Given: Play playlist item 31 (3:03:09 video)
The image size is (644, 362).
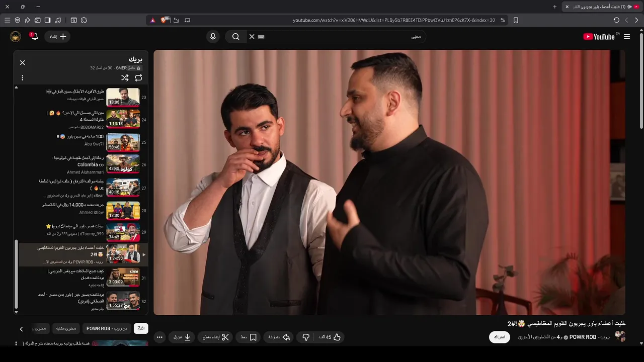Looking at the screenshot, I should click(83, 278).
